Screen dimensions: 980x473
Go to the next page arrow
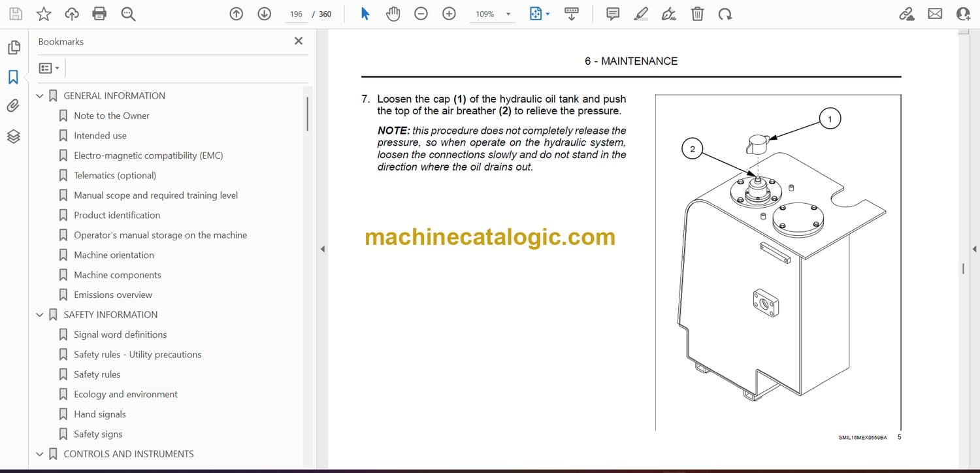tap(264, 14)
